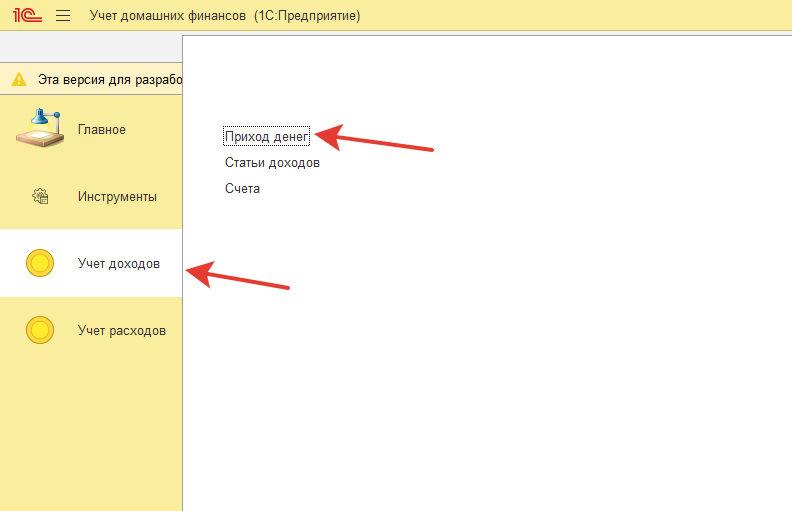This screenshot has width=792, height=511.
Task: Open the Главное section
Action: point(91,129)
